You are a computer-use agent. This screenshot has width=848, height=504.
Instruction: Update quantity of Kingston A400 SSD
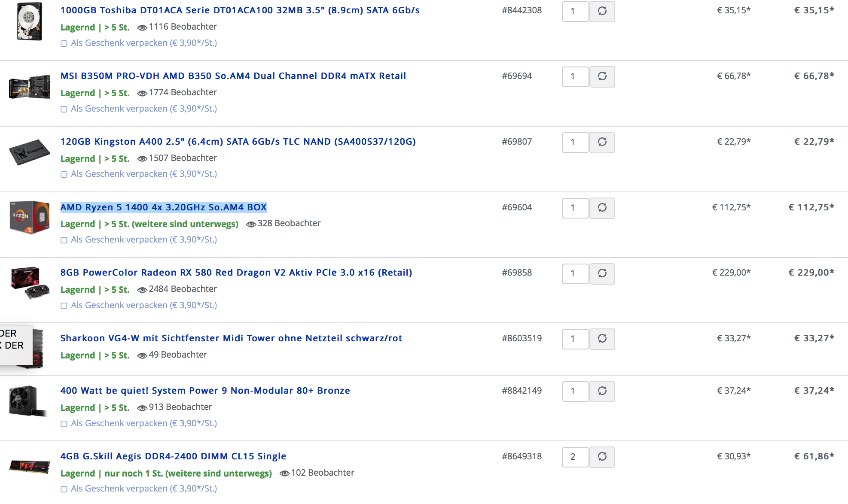click(x=602, y=142)
